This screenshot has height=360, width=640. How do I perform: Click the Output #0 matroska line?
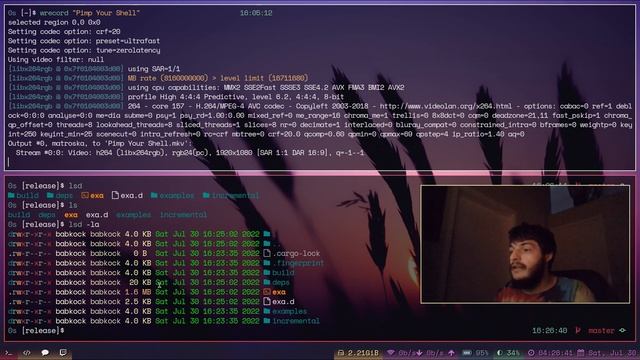click(x=100, y=144)
